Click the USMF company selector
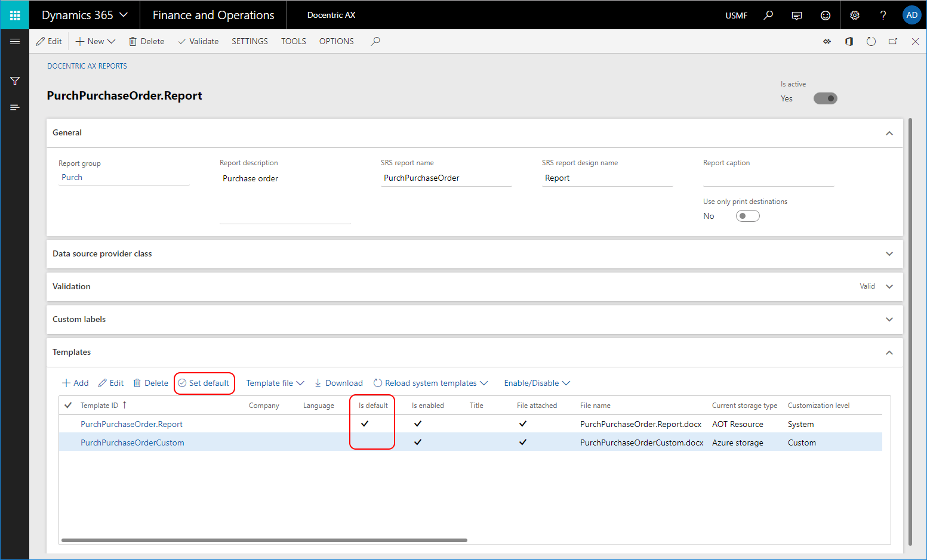The height and width of the screenshot is (560, 927). pos(736,16)
